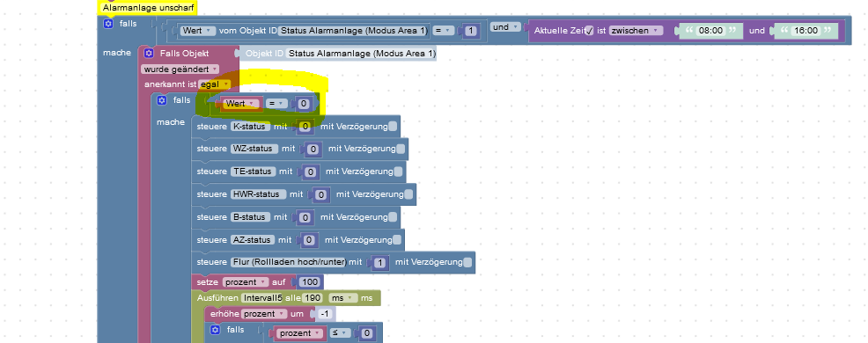Open the = dropdown next to highlighted Wert
Viewport: 868px width, 343px height.
(276, 104)
